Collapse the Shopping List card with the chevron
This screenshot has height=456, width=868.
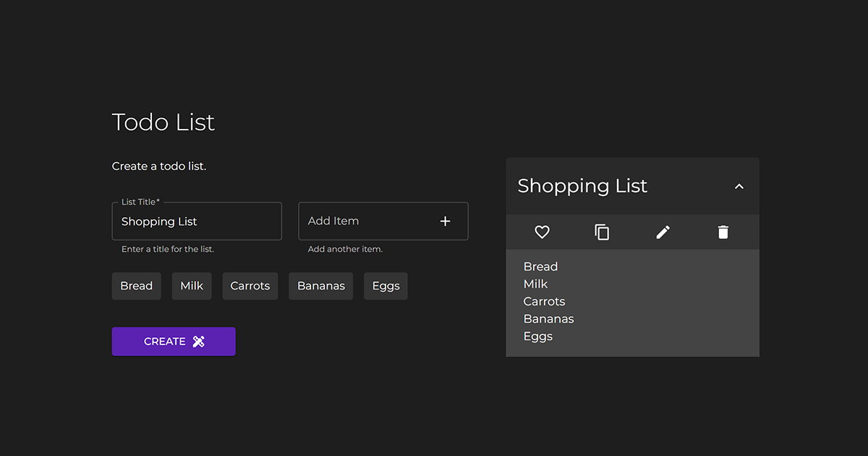(x=739, y=186)
